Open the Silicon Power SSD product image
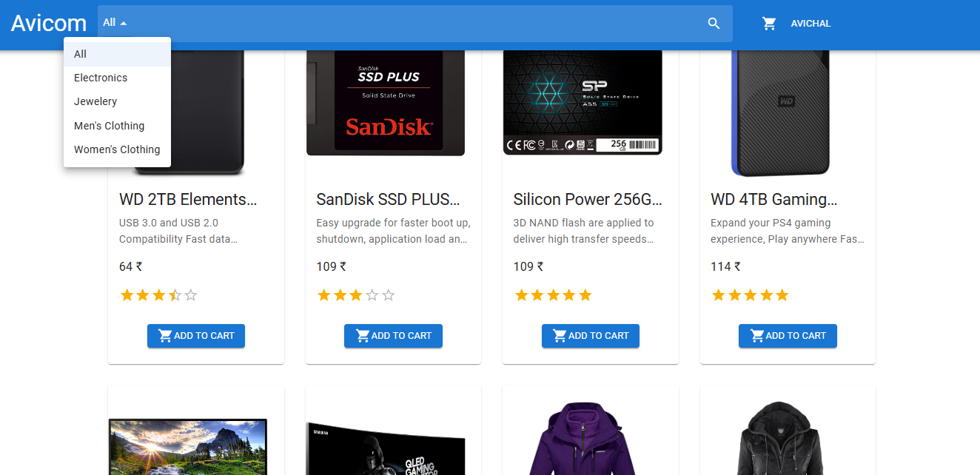The image size is (980, 475). coord(583,102)
